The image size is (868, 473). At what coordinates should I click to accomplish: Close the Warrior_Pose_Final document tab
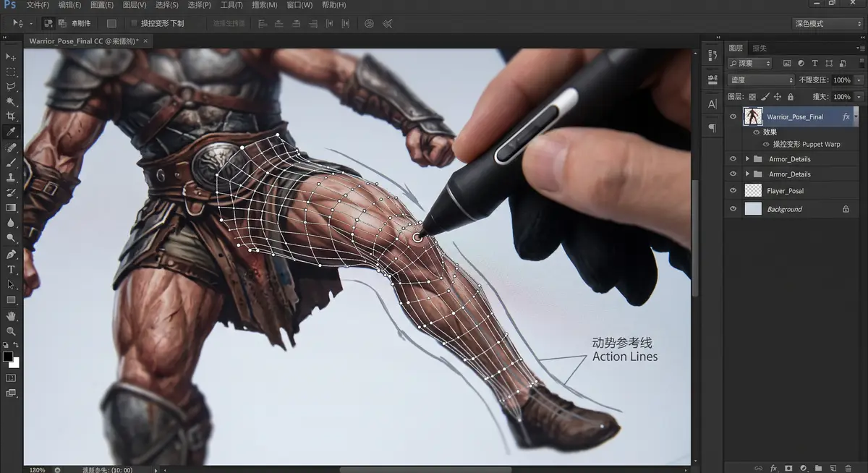click(x=145, y=41)
